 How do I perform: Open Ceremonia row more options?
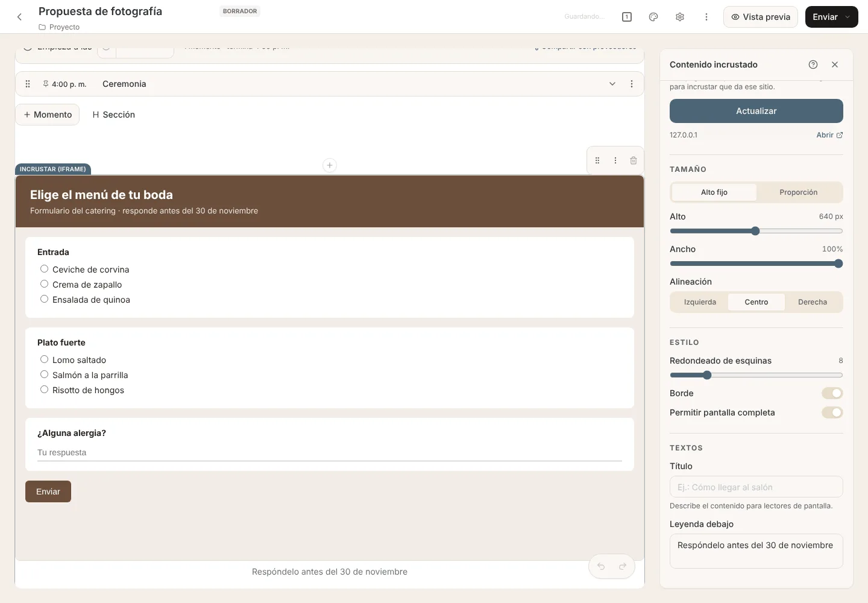coord(632,84)
